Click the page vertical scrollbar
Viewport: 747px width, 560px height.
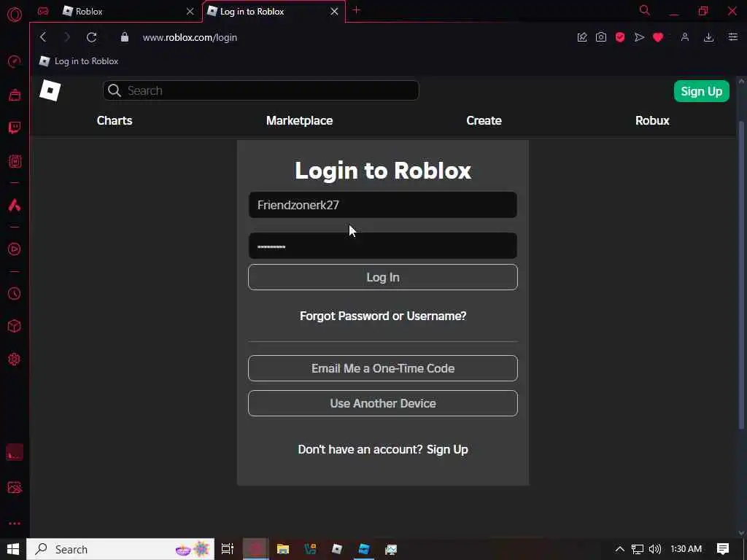pos(741,274)
